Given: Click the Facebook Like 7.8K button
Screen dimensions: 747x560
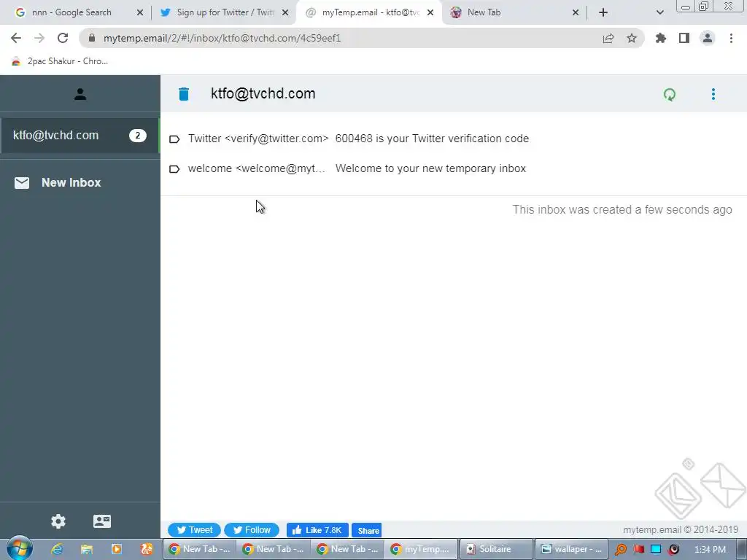Looking at the screenshot, I should [x=317, y=530].
